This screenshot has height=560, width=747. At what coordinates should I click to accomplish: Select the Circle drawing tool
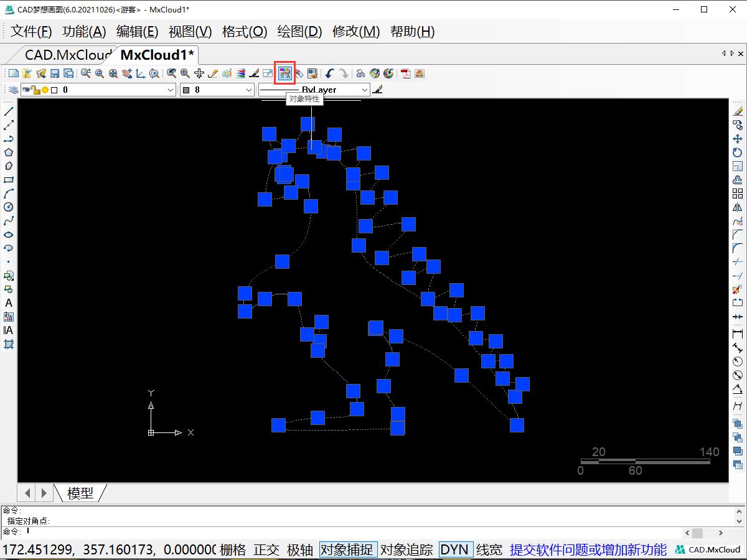coord(9,207)
